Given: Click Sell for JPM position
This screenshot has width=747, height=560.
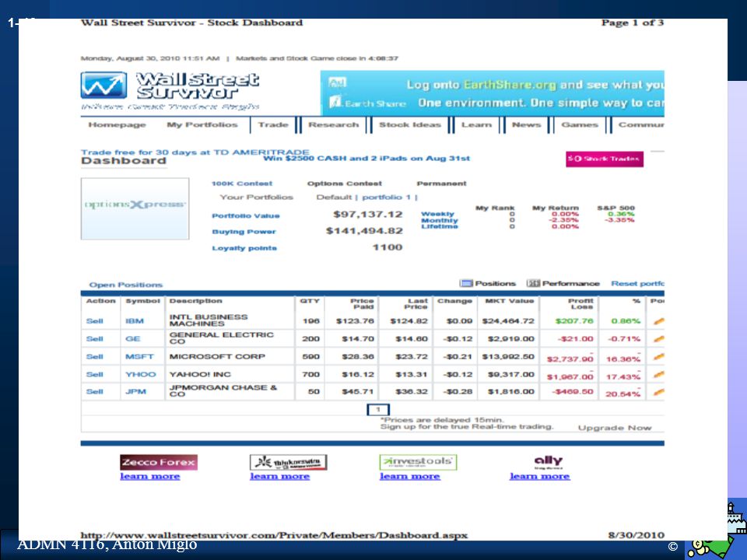Looking at the screenshot, I should [x=94, y=392].
